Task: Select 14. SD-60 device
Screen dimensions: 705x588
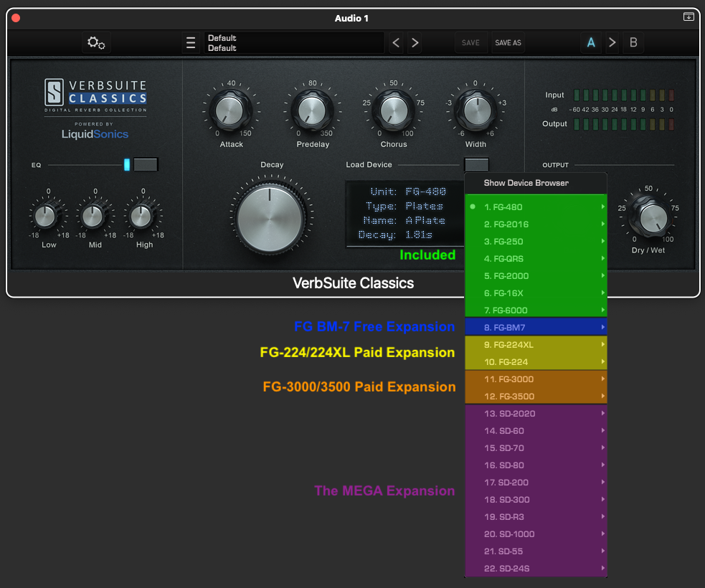Action: (x=536, y=431)
